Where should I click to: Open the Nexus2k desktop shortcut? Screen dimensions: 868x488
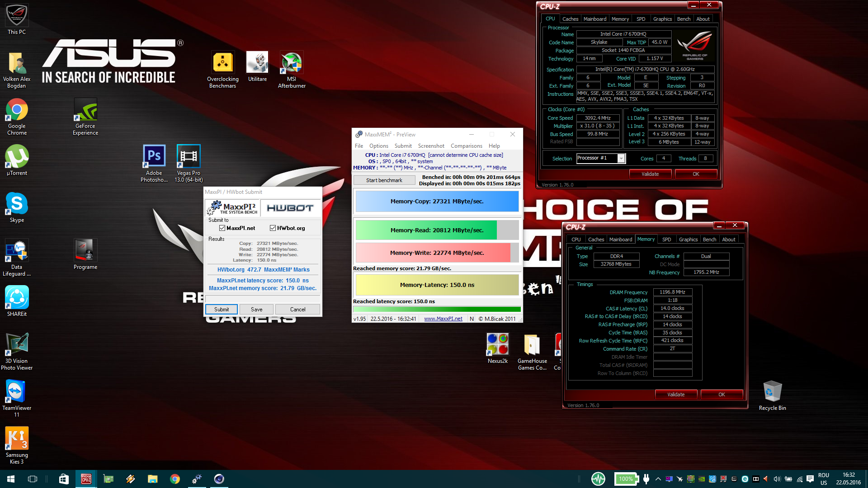point(498,348)
